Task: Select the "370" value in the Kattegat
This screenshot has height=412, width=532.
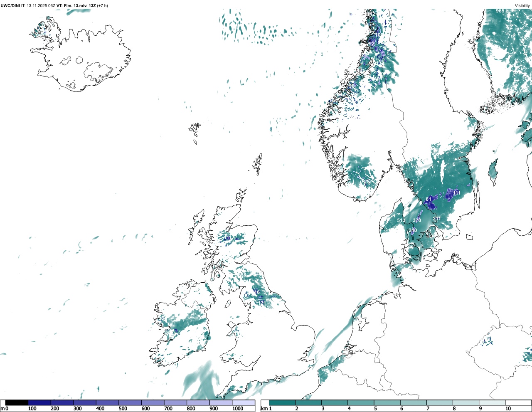Action: (x=417, y=221)
